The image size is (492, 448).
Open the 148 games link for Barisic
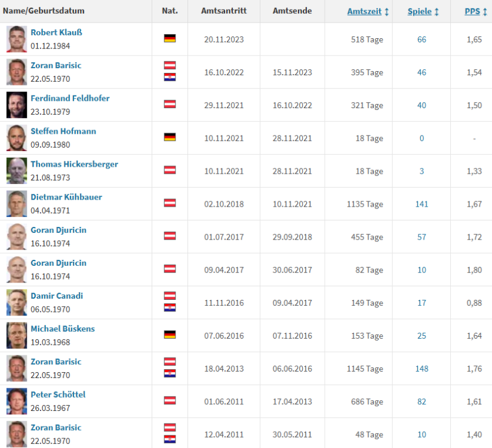pos(422,369)
